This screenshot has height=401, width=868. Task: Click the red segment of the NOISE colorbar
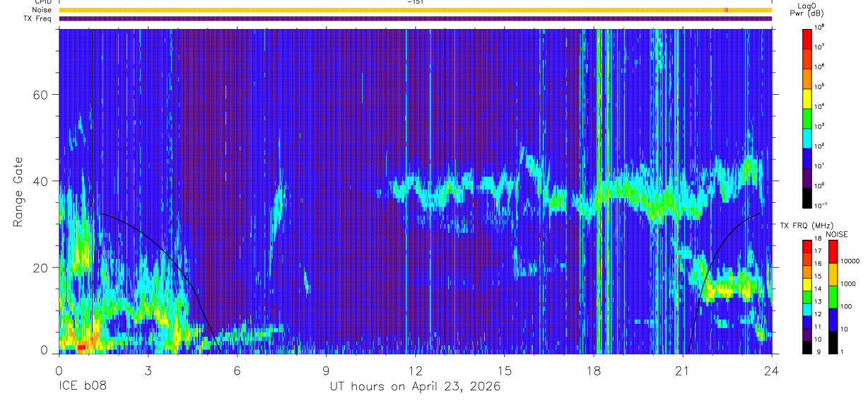(x=833, y=252)
